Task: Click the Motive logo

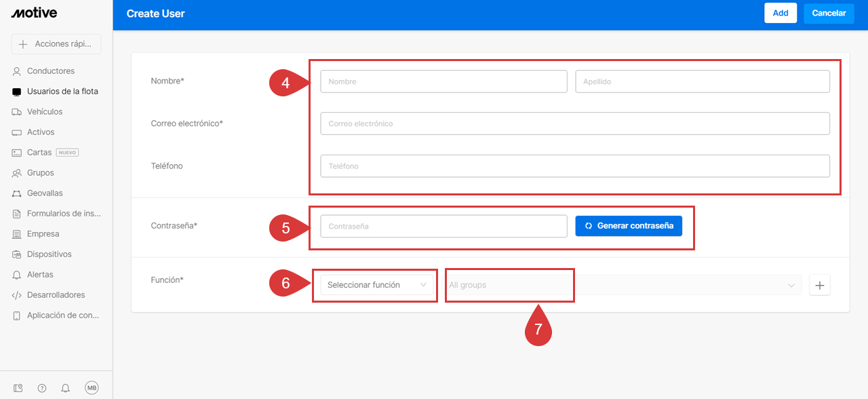Action: 35,13
